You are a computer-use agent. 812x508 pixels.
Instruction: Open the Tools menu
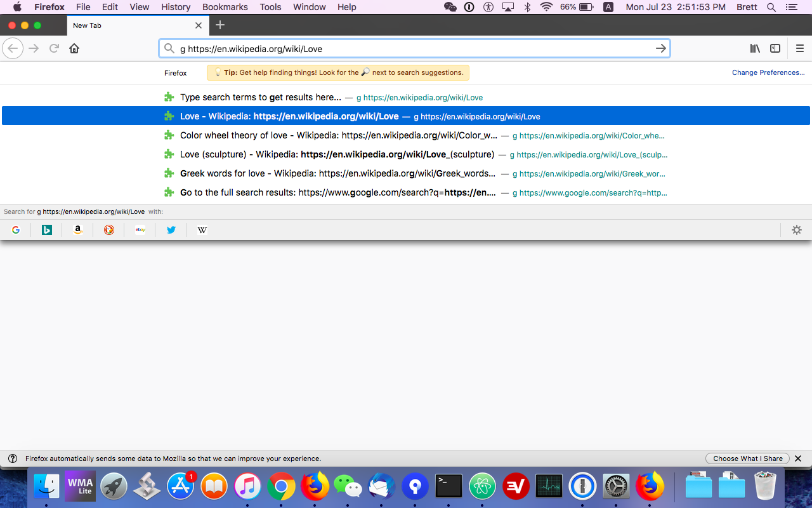coord(270,7)
